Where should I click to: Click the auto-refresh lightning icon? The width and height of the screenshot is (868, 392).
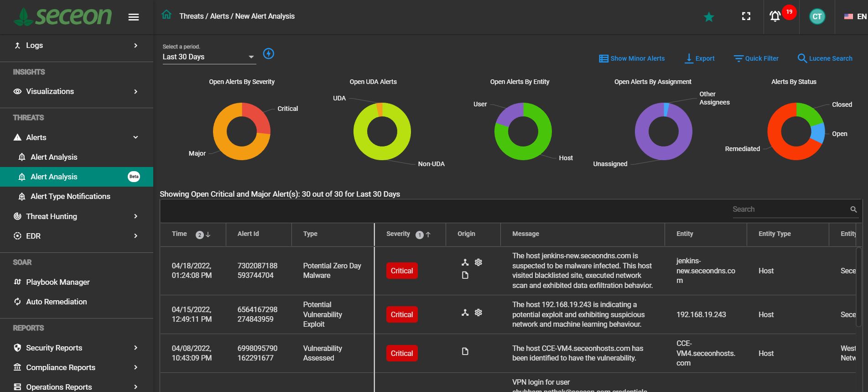point(269,54)
